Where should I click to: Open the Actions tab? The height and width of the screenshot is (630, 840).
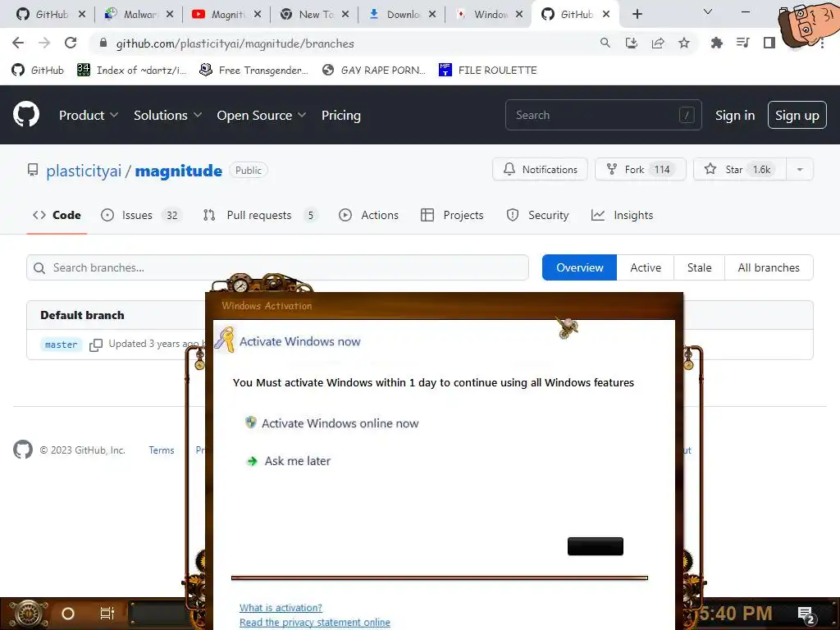[x=368, y=215]
